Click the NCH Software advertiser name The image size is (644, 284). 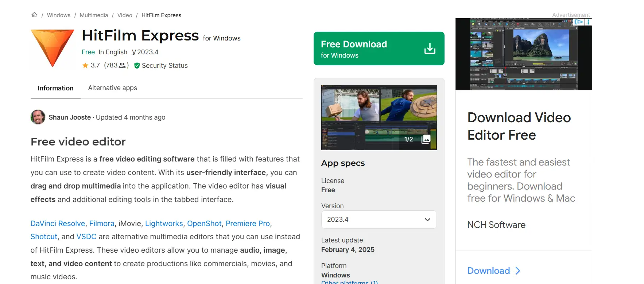tap(496, 225)
